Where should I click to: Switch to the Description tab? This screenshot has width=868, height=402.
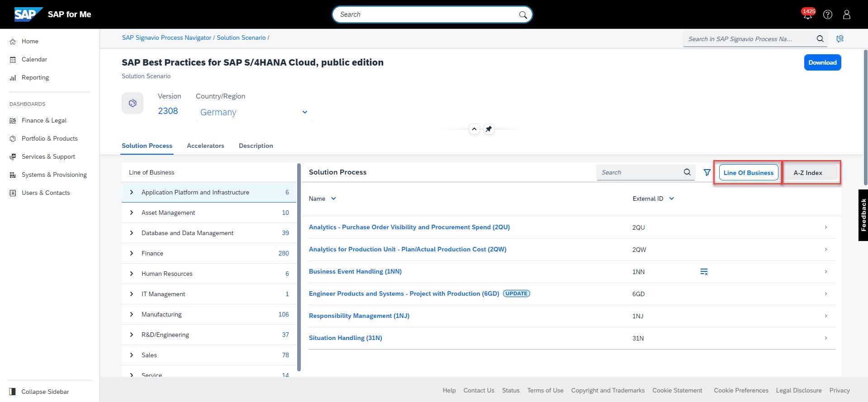256,146
